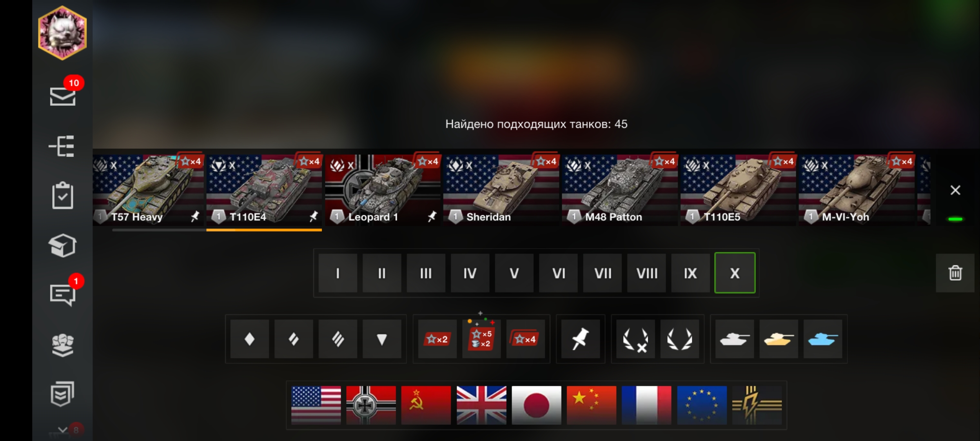
Task: Filter by light tank single diamond icon
Action: click(249, 339)
